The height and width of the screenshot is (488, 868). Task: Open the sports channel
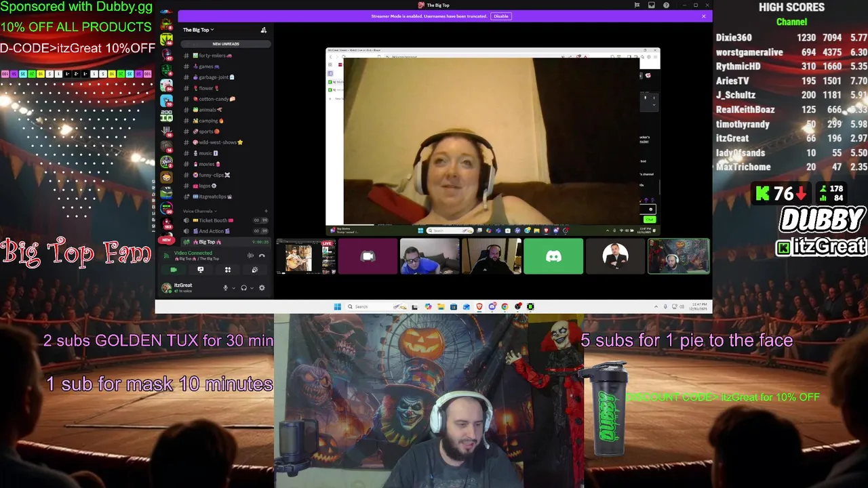pos(226,131)
